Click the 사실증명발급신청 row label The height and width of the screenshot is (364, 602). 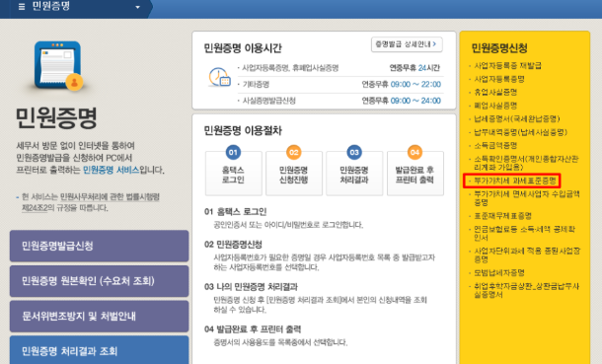tap(268, 101)
